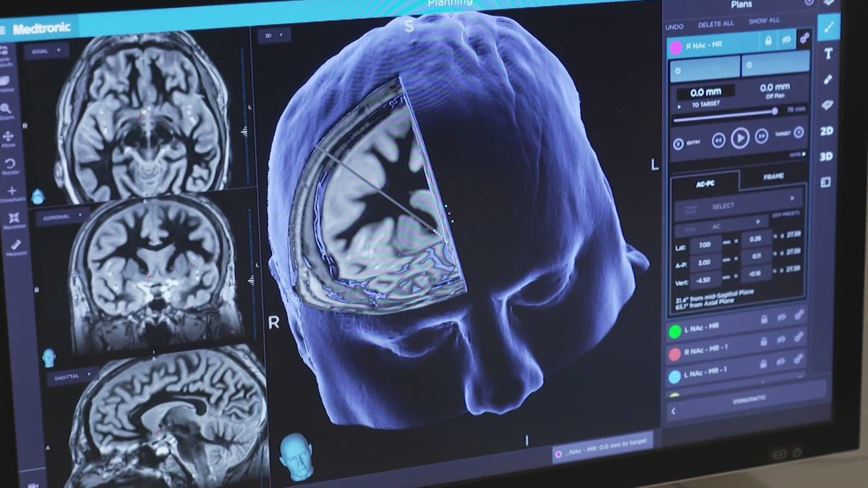Viewport: 868px width, 488px height.
Task: Select the Measure ruler tool
Action: tap(16, 248)
